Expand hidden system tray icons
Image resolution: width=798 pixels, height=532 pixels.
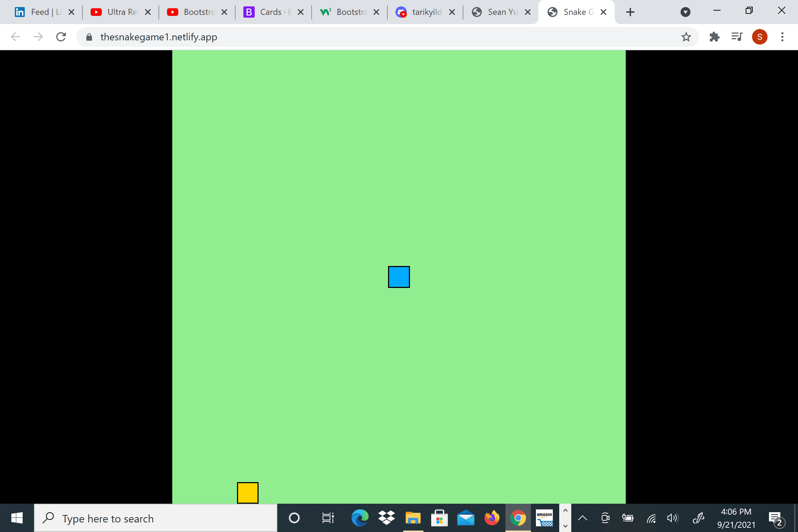click(x=582, y=518)
